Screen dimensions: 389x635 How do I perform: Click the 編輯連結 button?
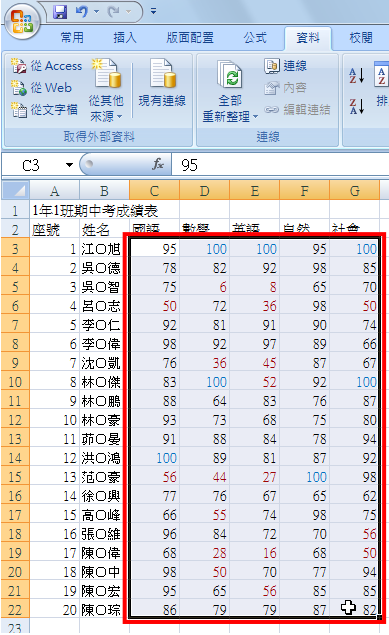[x=297, y=109]
